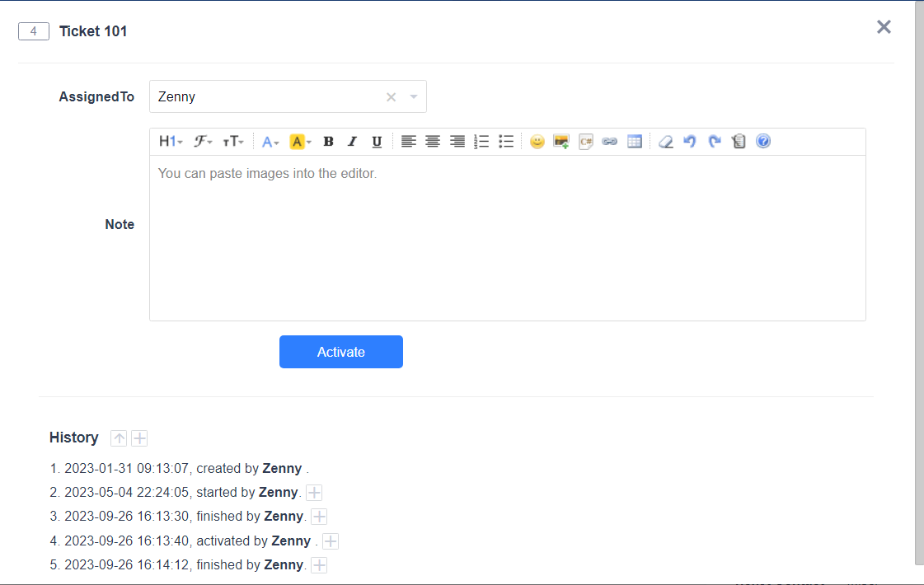Open the H1 heading dropdown
The image size is (924, 585).
tap(171, 142)
